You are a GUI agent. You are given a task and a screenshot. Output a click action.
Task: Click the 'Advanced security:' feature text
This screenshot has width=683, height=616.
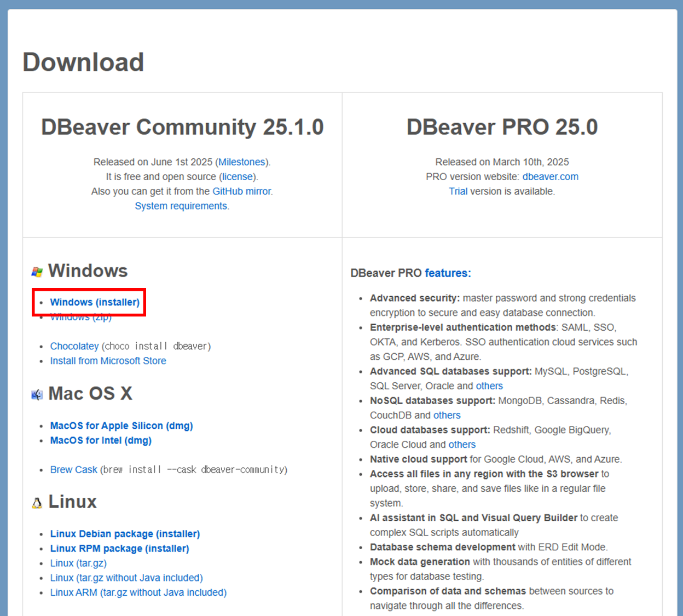click(x=415, y=298)
